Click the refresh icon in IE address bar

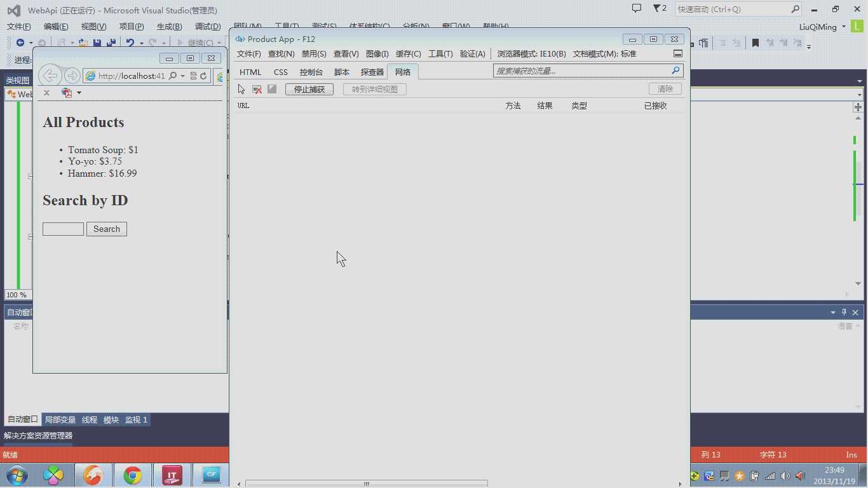pos(203,76)
